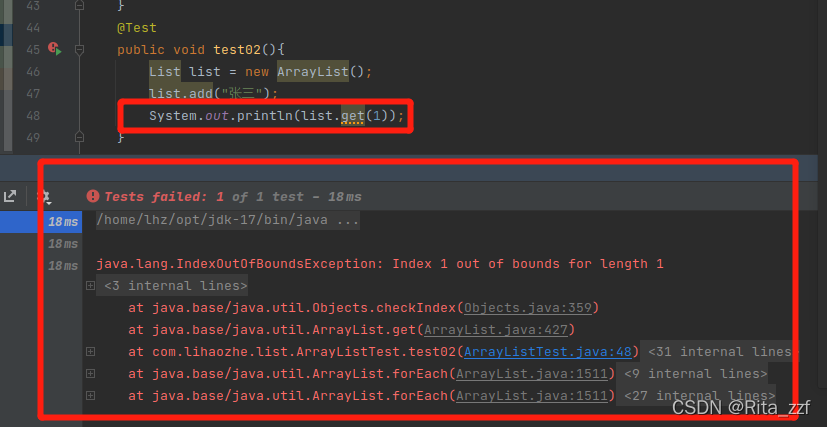Click the test02 method name
Viewport: 827px width, 427px height.
pos(237,50)
